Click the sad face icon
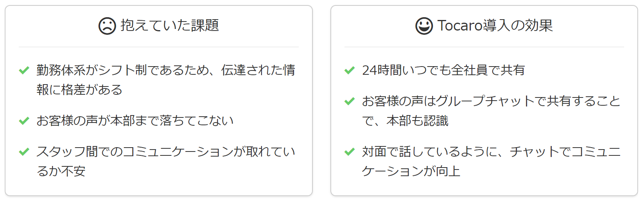 click(107, 26)
